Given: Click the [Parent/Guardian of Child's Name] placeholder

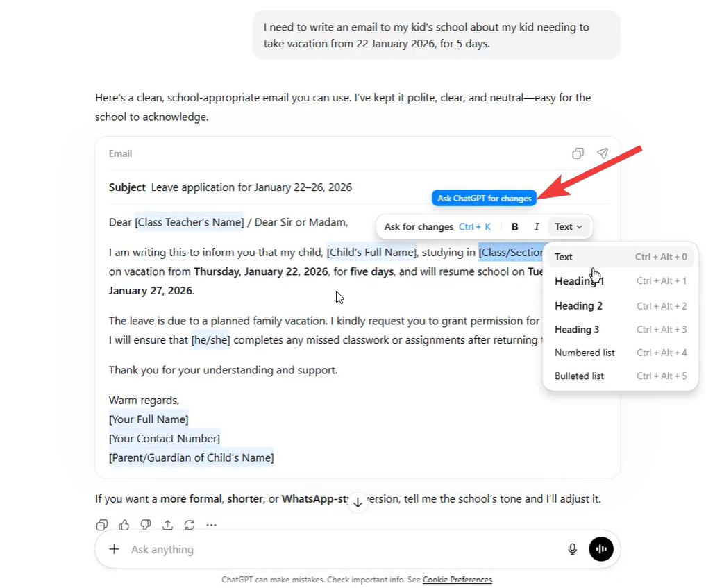Looking at the screenshot, I should 191,458.
